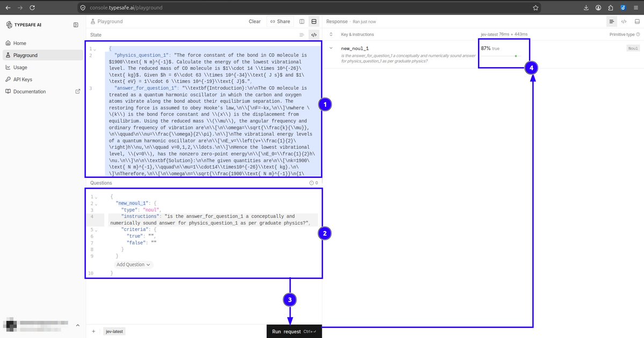Collapse the new_noul_1 response row

point(331,48)
